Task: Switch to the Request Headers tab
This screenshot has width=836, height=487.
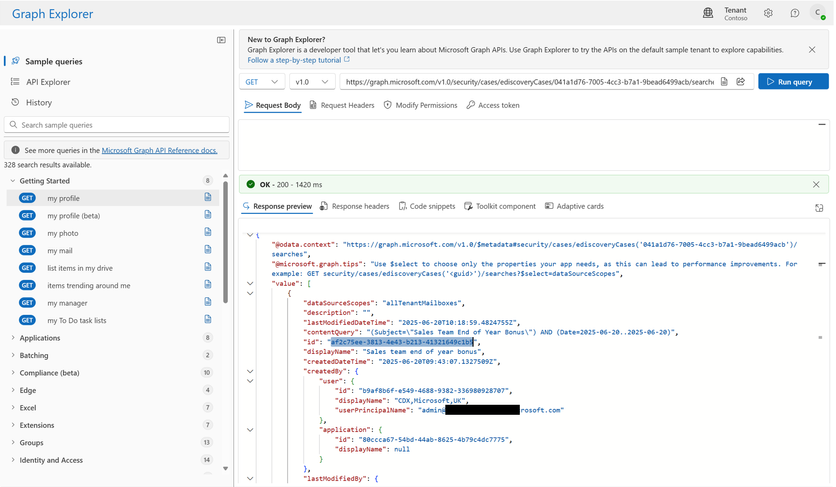Action: click(342, 105)
